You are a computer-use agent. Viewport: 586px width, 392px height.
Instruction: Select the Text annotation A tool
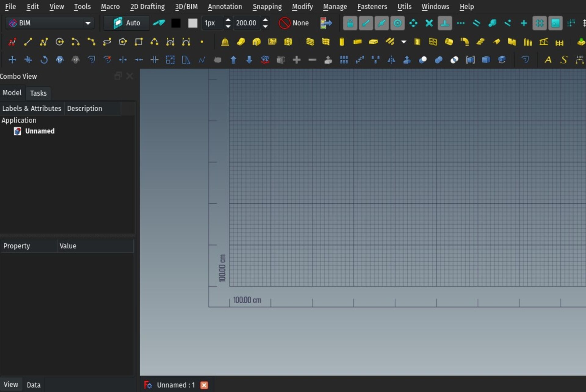click(x=548, y=60)
